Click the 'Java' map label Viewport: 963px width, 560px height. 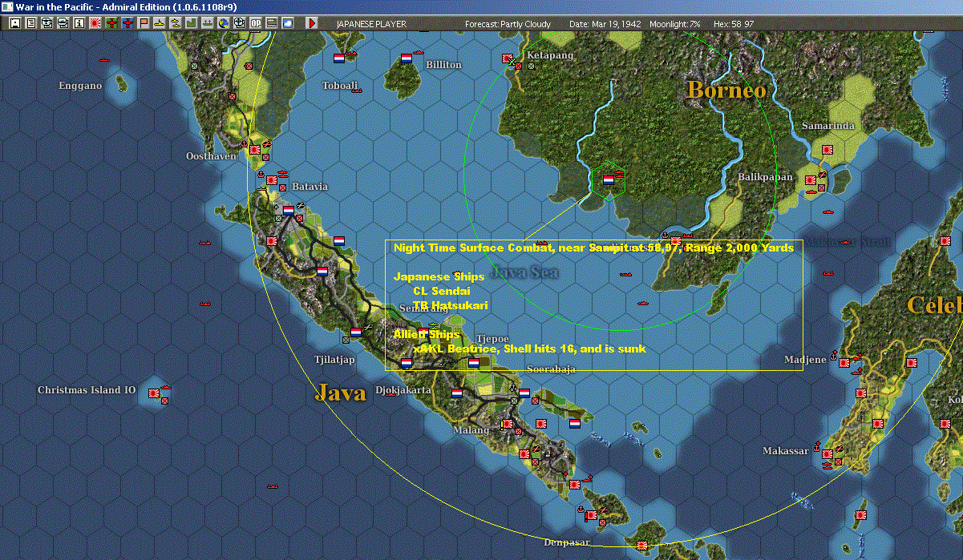(340, 392)
